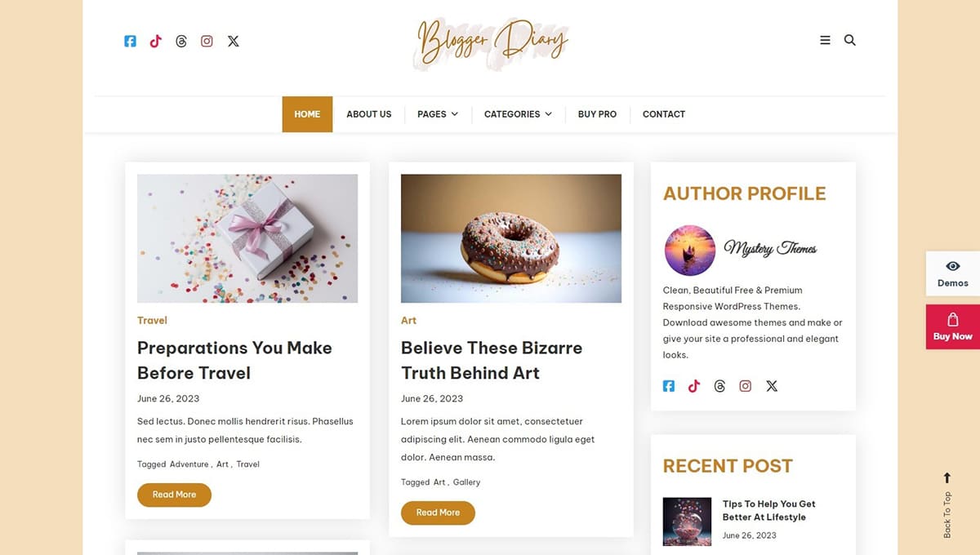980x555 pixels.
Task: Open the TikTok icon in header
Action: (155, 41)
